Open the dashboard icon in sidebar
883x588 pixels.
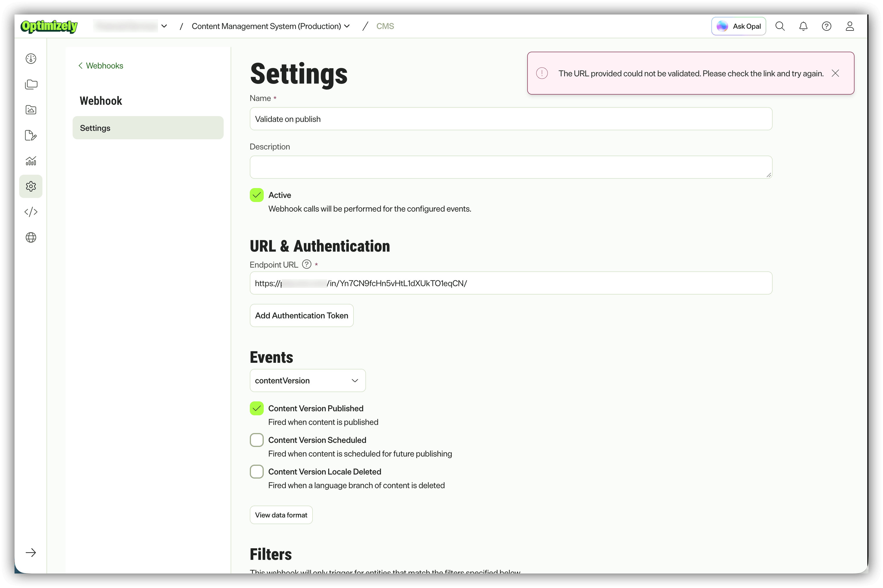tap(31, 59)
